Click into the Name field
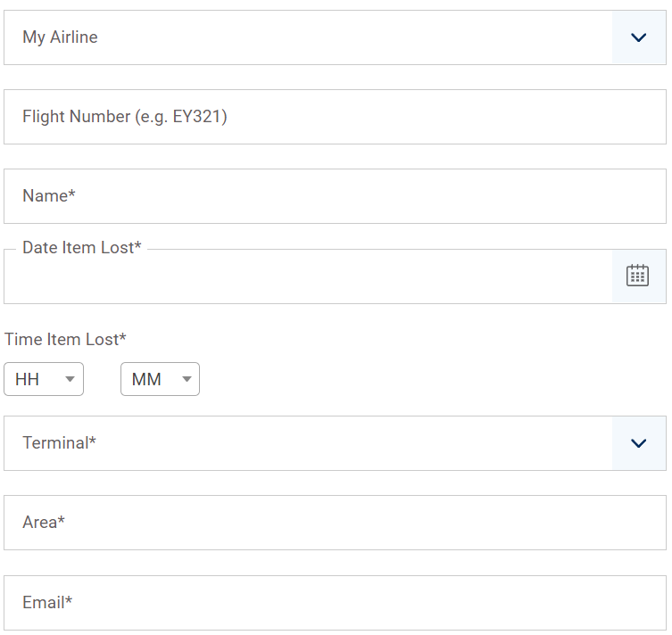The height and width of the screenshot is (635, 672). click(x=335, y=196)
